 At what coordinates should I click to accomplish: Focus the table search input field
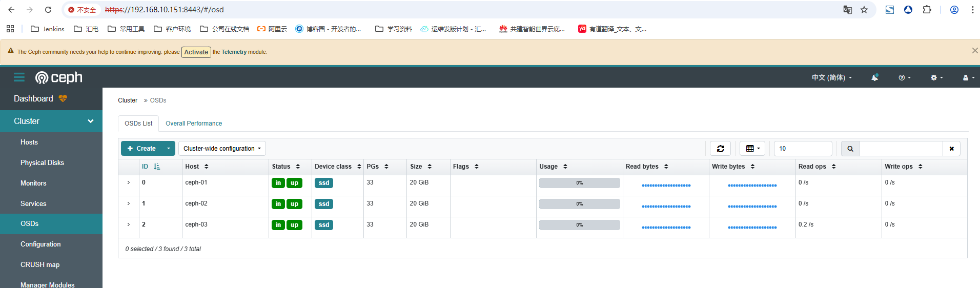901,149
